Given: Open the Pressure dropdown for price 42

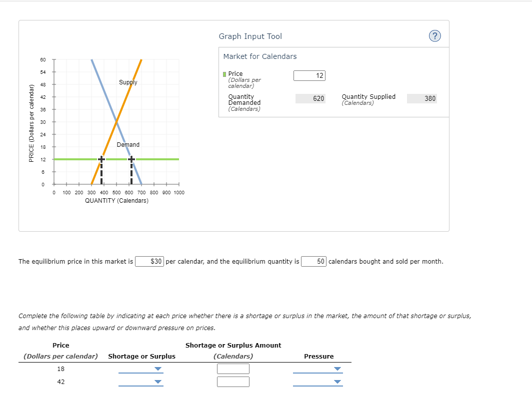Looking at the screenshot, I should click(317, 382).
